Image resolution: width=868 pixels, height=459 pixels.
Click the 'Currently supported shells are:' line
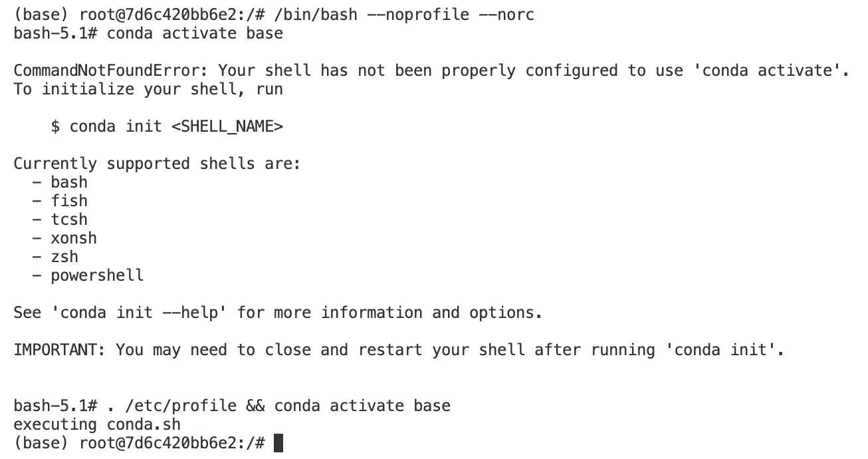point(158,164)
